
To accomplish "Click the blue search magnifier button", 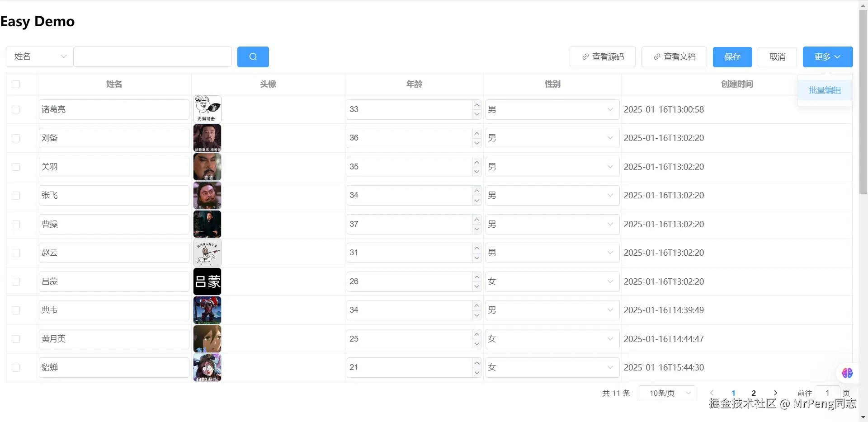I will point(253,57).
